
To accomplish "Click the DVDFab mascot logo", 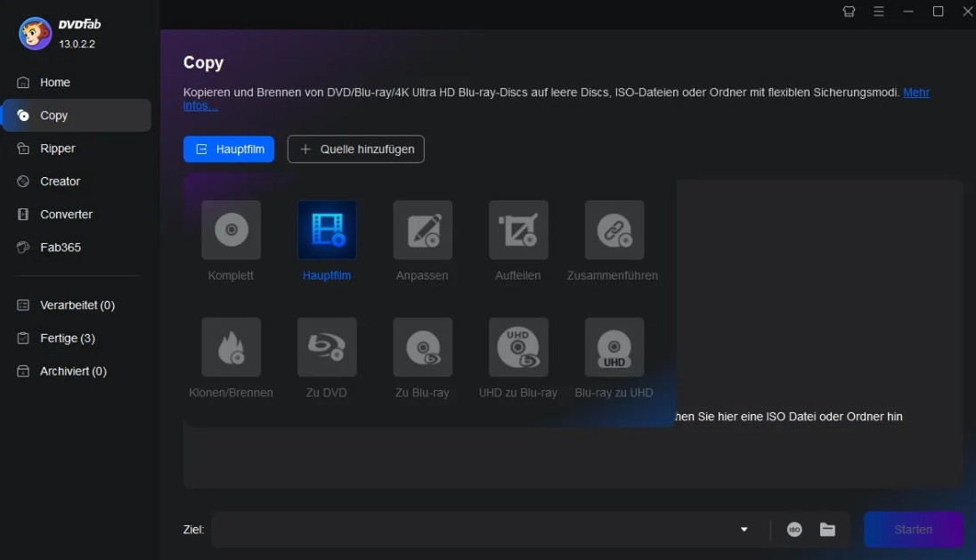I will click(x=35, y=34).
